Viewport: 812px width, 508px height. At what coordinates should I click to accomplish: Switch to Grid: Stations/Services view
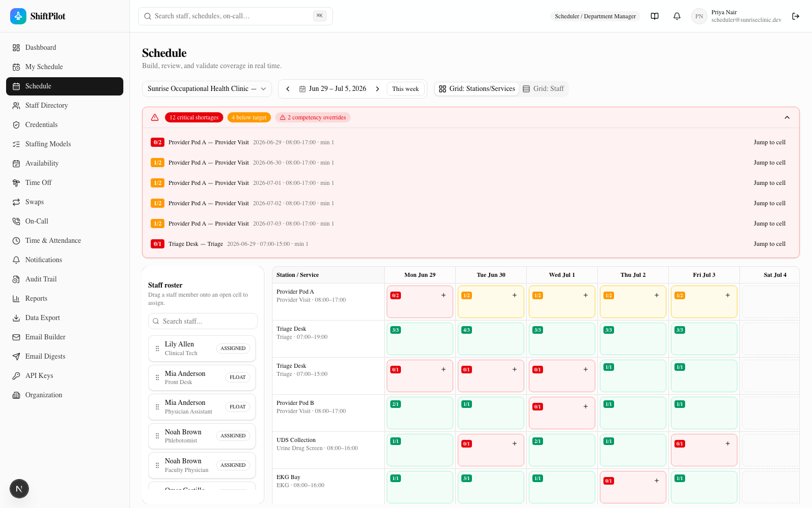[x=477, y=89]
